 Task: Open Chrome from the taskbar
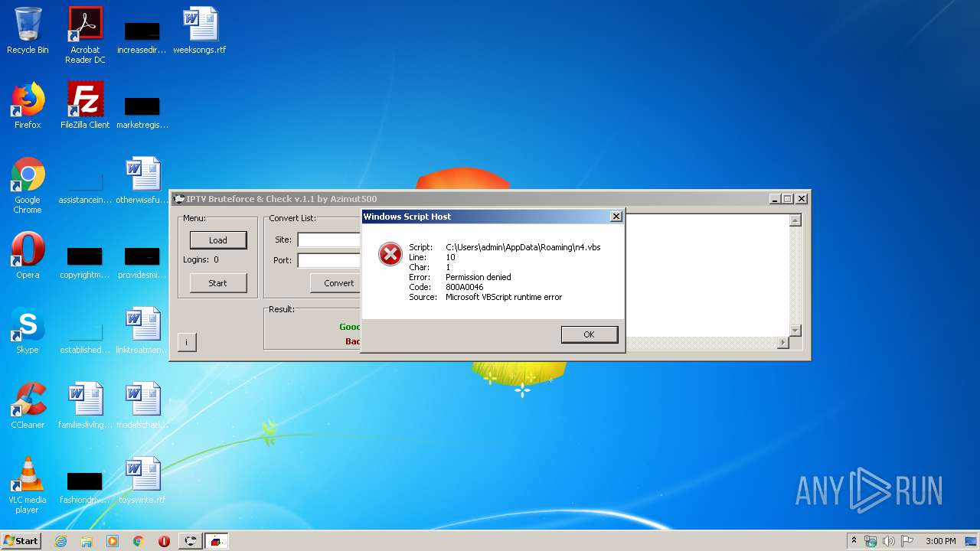pyautogui.click(x=139, y=541)
